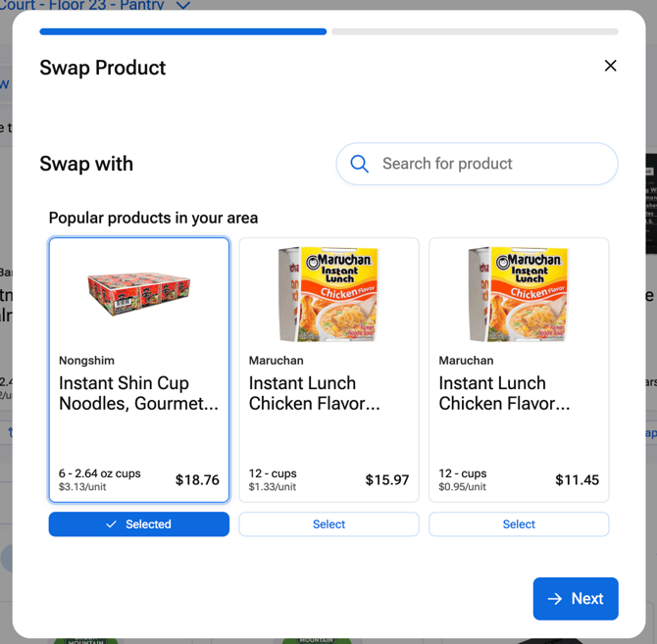Select the $15.97 Maruchan product

(328, 524)
